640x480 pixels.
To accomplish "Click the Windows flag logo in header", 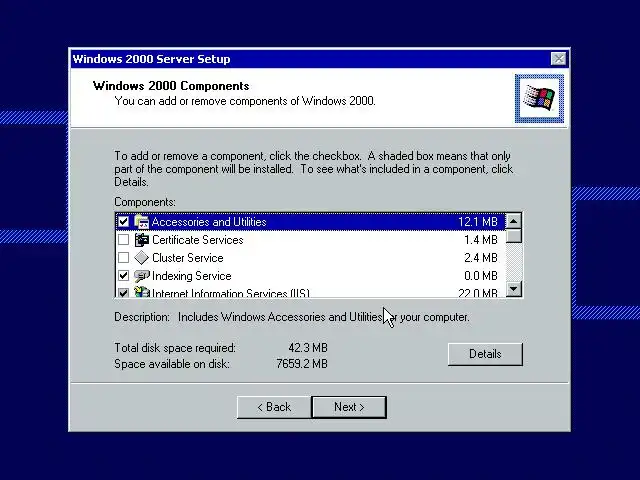I will [539, 98].
